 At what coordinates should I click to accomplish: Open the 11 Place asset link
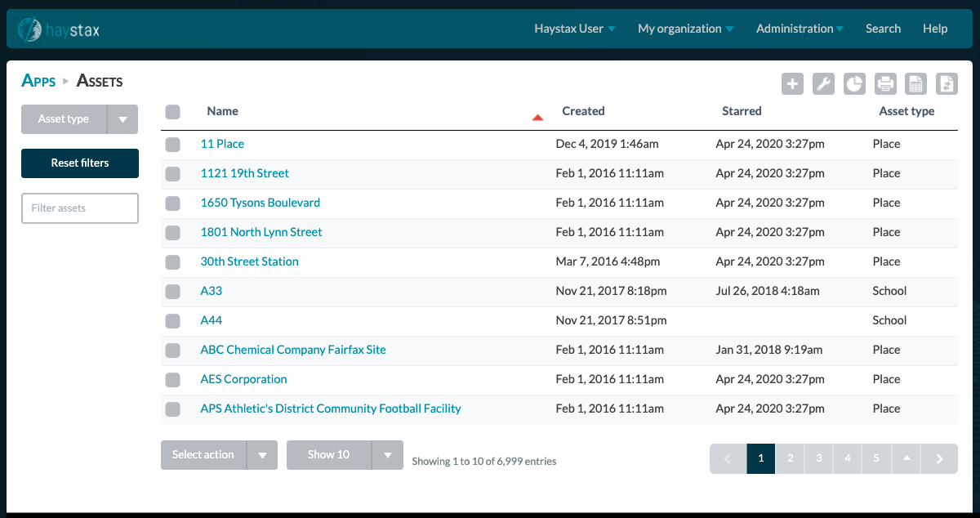coord(222,144)
